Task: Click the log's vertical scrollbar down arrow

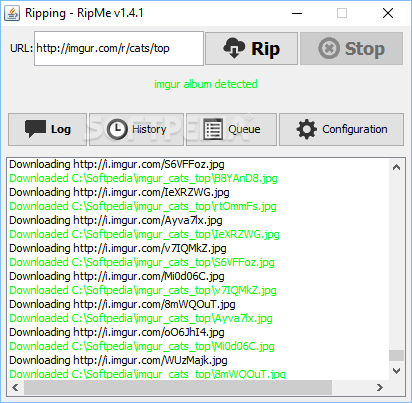Action: tap(396, 371)
